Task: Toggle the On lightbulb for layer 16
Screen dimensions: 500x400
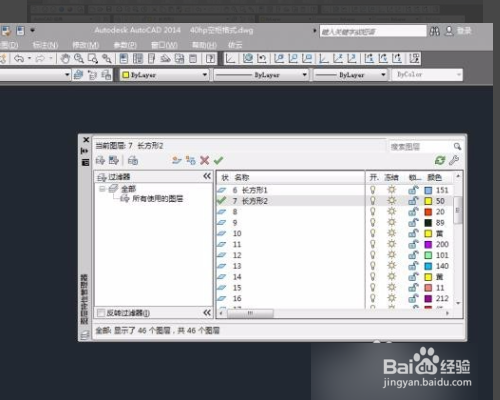Action: (373, 298)
